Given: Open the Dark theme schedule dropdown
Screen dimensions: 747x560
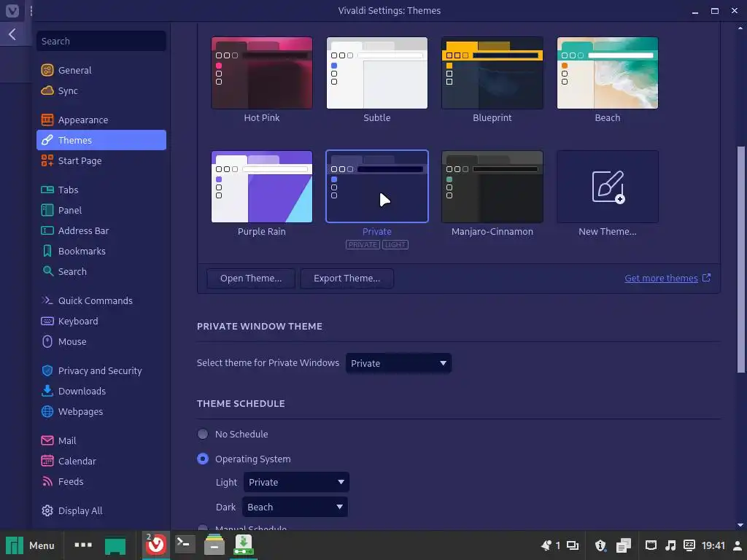Looking at the screenshot, I should pos(295,507).
